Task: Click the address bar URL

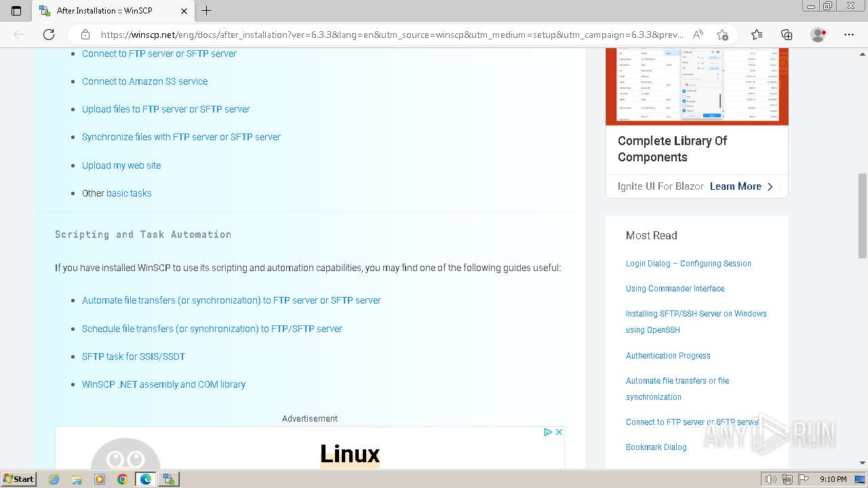Action: pyautogui.click(x=392, y=35)
